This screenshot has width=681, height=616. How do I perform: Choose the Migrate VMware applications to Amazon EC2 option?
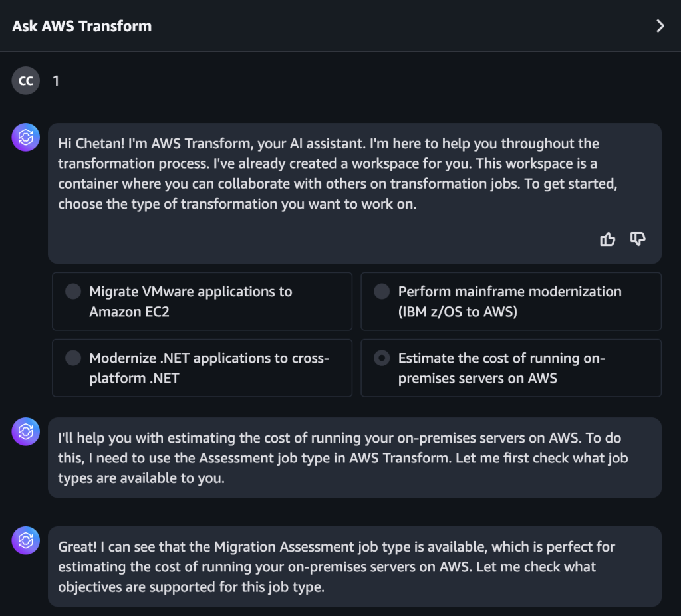(202, 301)
